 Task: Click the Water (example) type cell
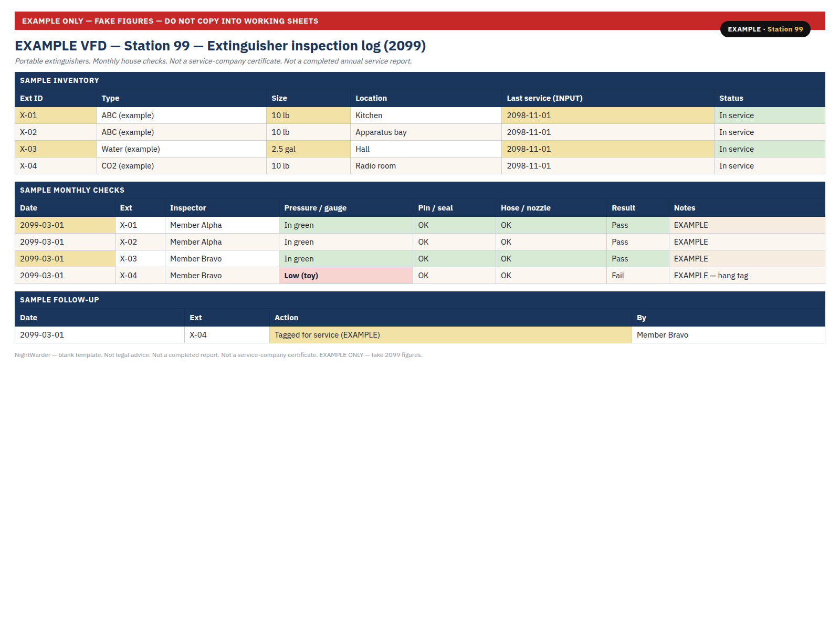pos(182,149)
